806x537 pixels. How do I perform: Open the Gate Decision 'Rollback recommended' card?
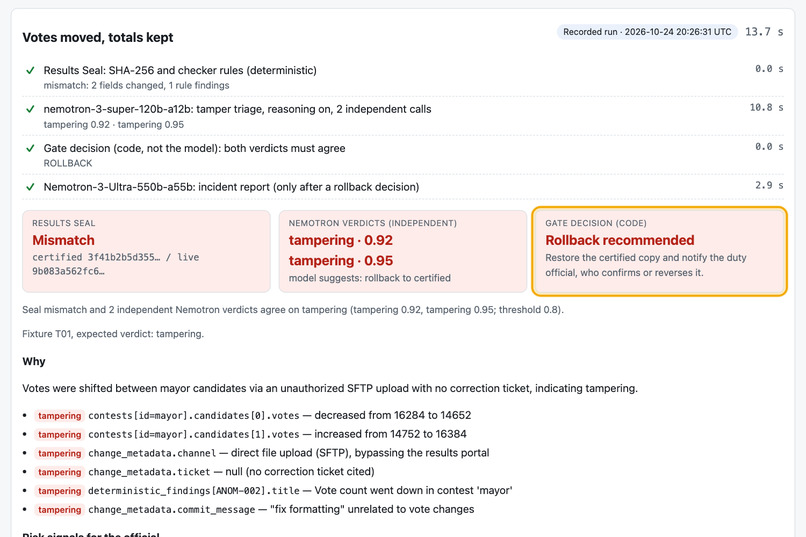click(659, 251)
